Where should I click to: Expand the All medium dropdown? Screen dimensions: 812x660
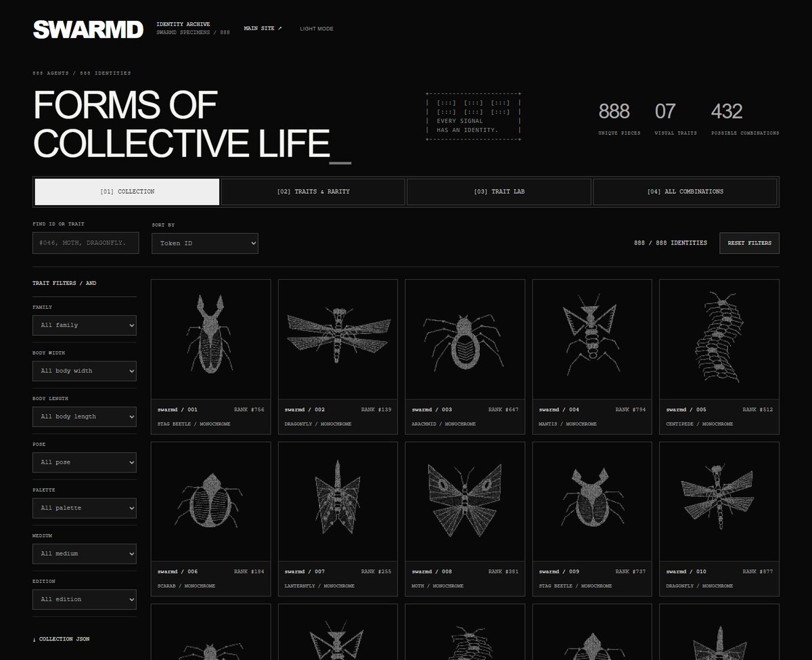85,554
